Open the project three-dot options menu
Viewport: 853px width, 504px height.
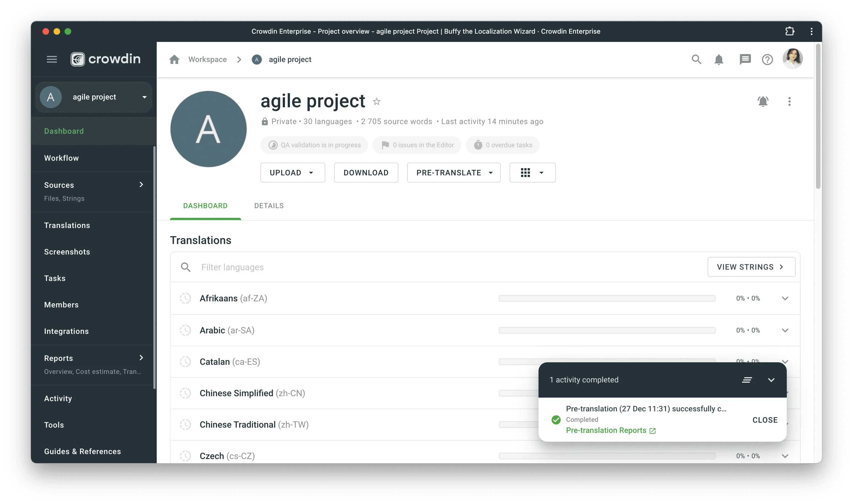pos(790,101)
